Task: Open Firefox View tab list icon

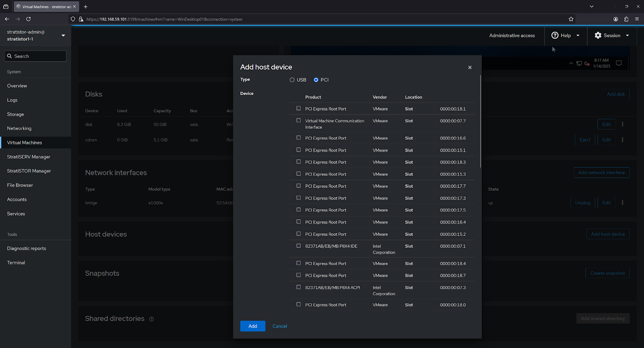Action: pos(6,6)
